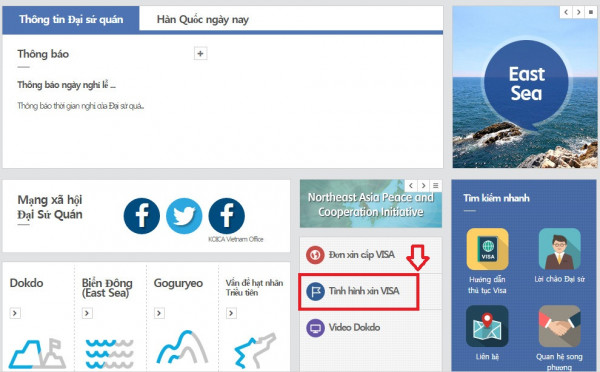Open the Thông báo ngày nghỉ lễ notice
This screenshot has width=600, height=372.
point(66,85)
